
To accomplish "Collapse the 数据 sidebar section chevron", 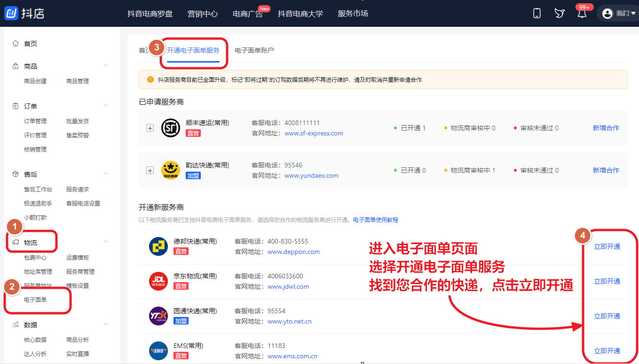I will tap(106, 324).
